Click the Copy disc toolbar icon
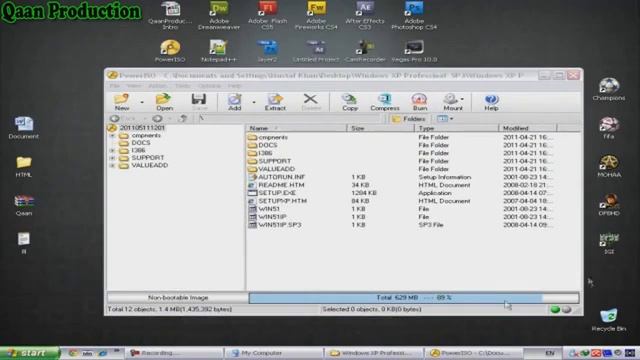This screenshot has width=640, height=360. click(x=349, y=102)
